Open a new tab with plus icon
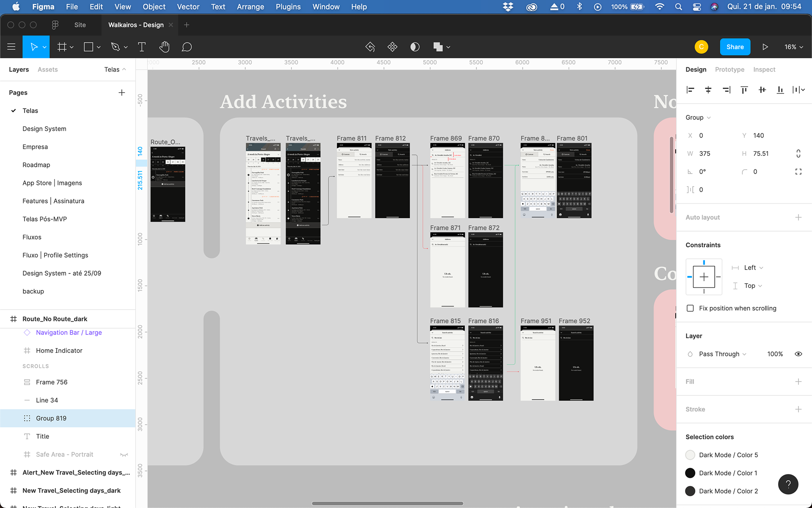The image size is (812, 508). pos(187,25)
